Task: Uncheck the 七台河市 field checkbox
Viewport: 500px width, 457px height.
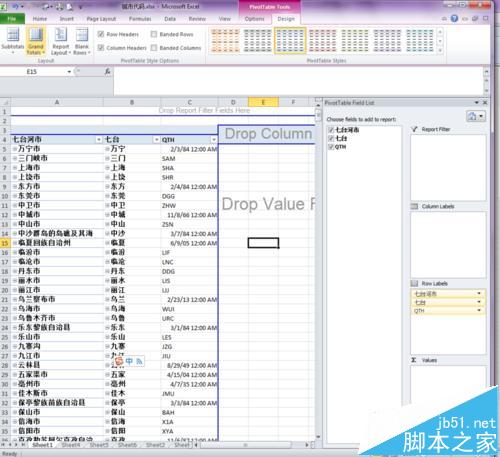Action: click(331, 130)
